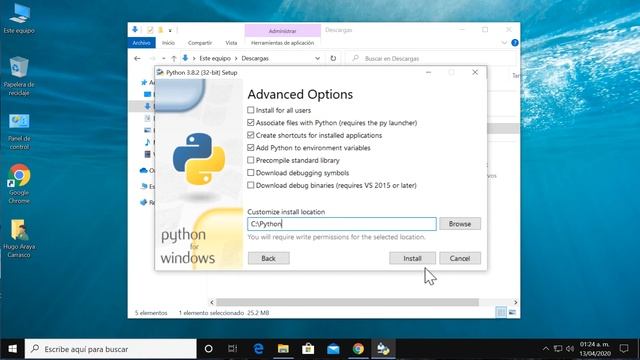Expand the ribbon with the chevron
The width and height of the screenshot is (640, 360).
(x=504, y=43)
